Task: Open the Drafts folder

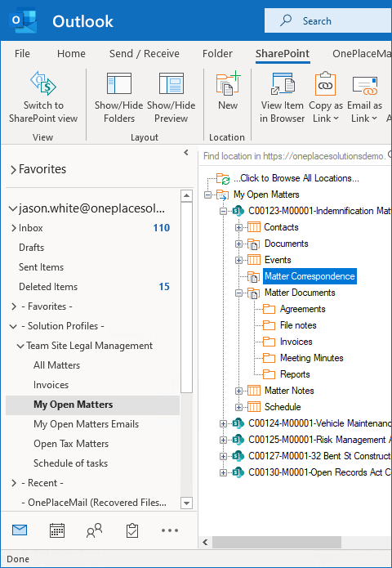Action: [x=32, y=248]
